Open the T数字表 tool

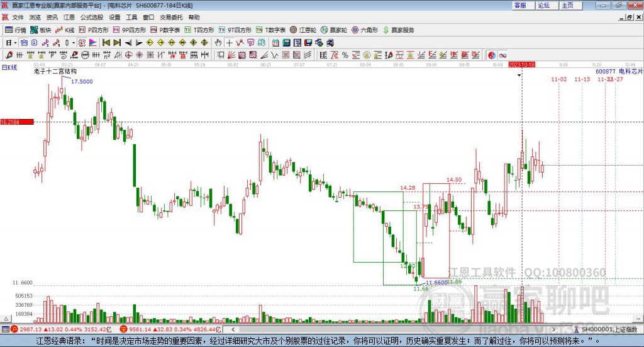(270, 30)
